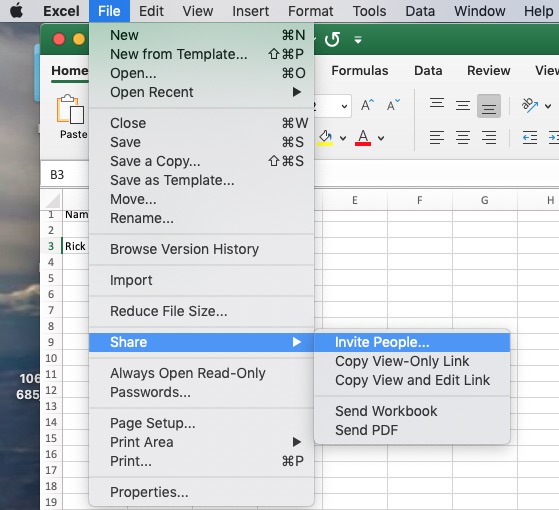Open Properties...

(x=201, y=492)
